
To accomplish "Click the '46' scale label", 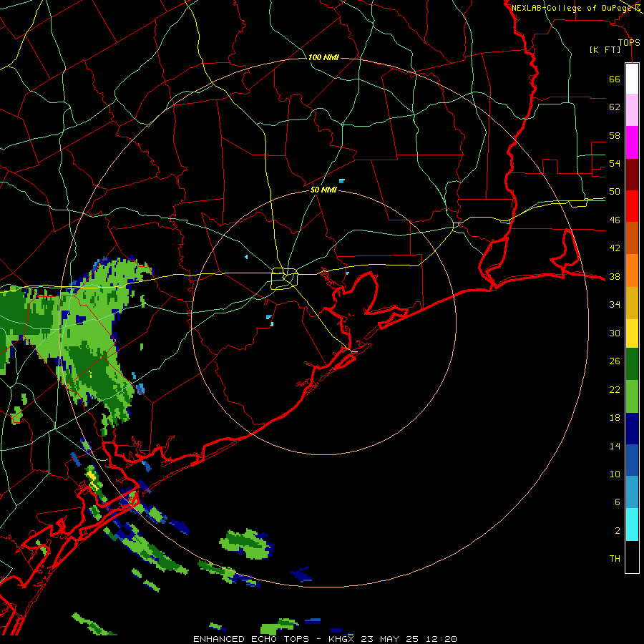I will [x=615, y=220].
